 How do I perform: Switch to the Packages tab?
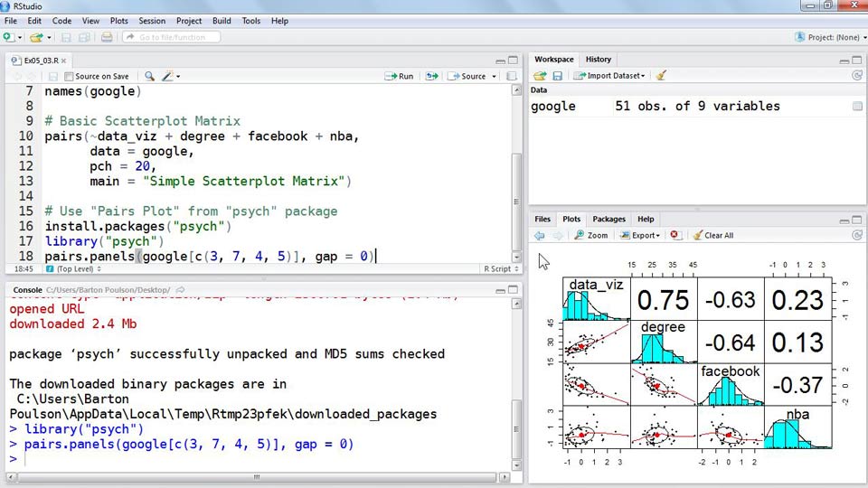tap(609, 219)
